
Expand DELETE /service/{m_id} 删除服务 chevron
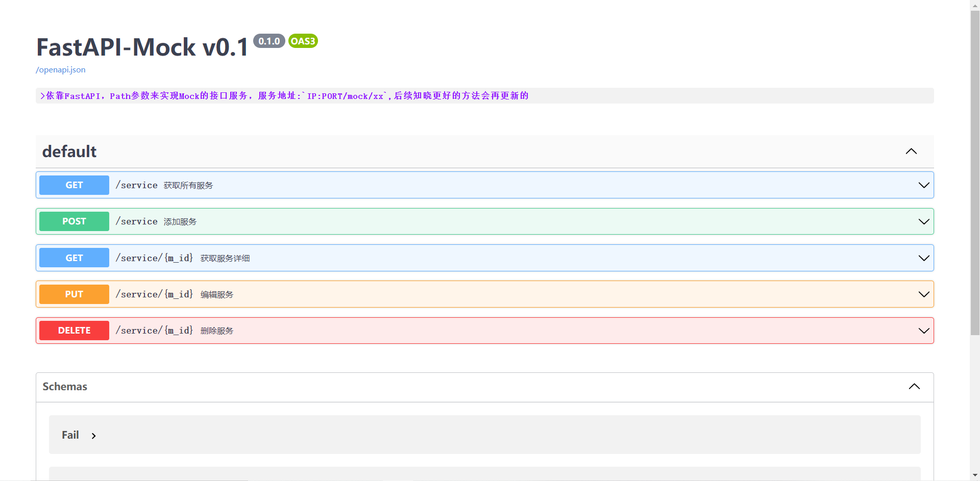tap(924, 331)
